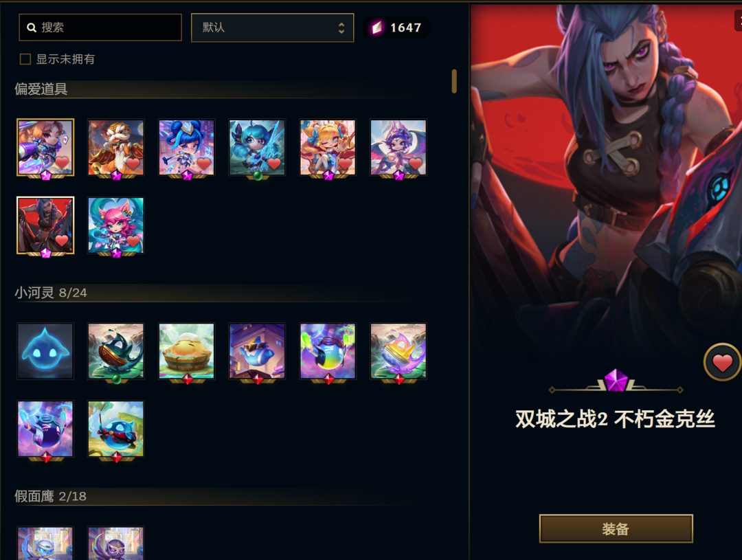Viewport: 742px width, 560px height.
Task: Enable the 显示未拥有 checkbox
Action: pos(25,59)
